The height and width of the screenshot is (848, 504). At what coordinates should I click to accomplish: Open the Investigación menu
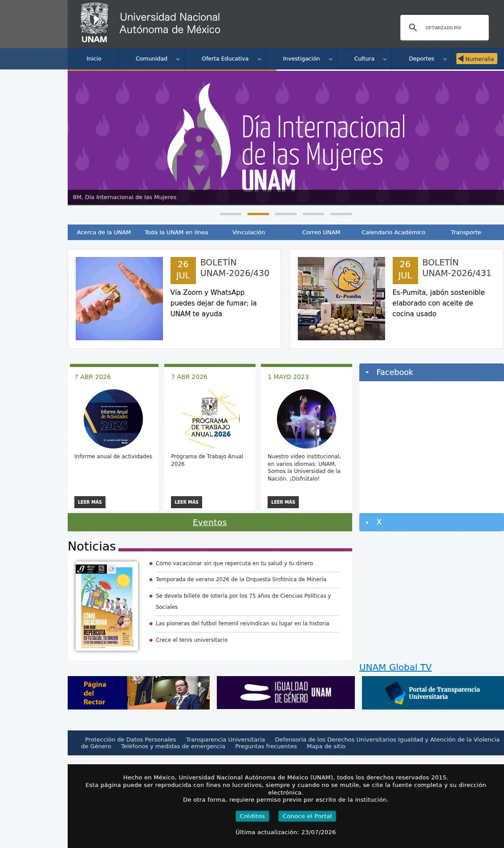tap(301, 59)
